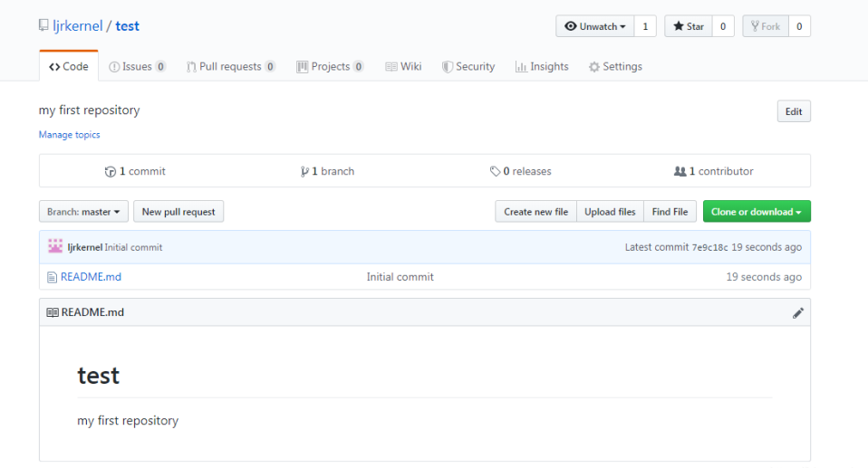868x468 pixels.
Task: Open the Pull requests tab
Action: 230,66
